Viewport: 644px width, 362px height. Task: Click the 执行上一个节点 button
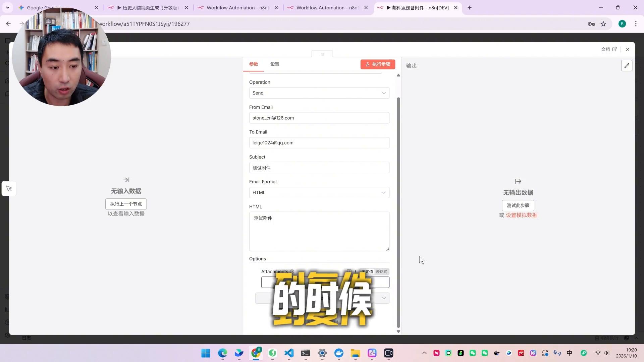(x=126, y=204)
